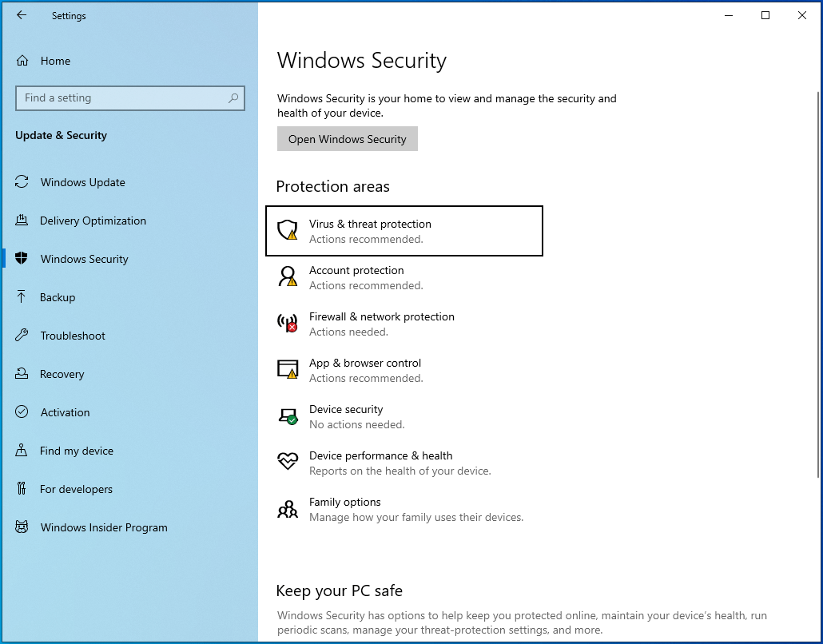Screen dimensions: 823x644
Task: Click the Find a setting search box
Action: (130, 97)
